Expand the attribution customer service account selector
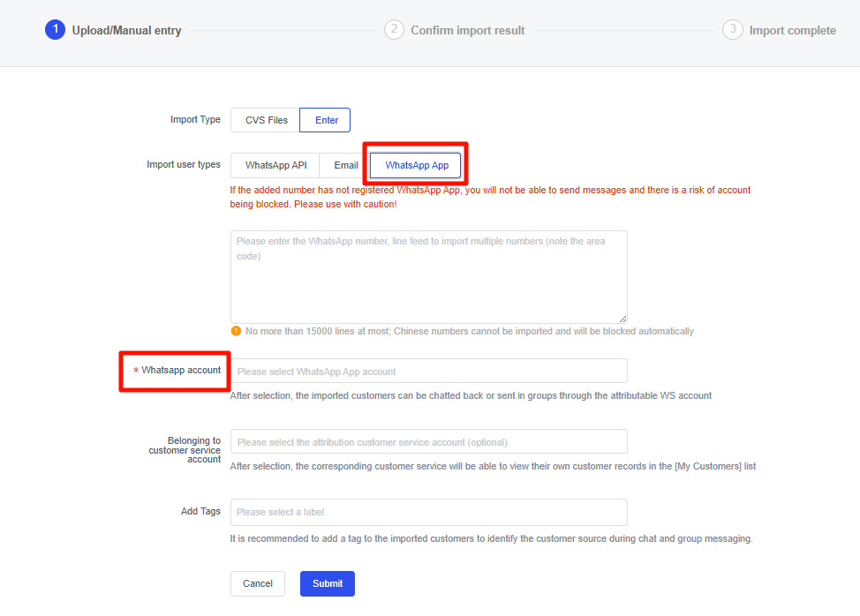 [428, 441]
